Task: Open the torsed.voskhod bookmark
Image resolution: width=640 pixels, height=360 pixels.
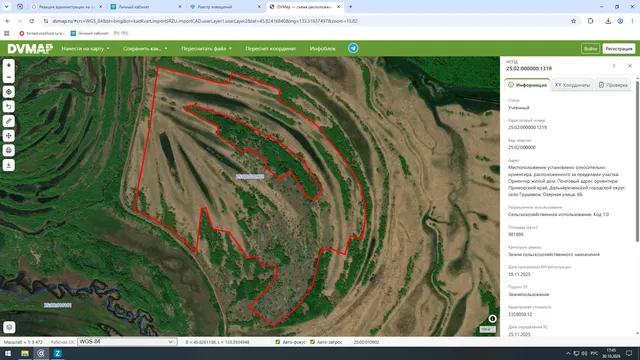Action: (42, 33)
